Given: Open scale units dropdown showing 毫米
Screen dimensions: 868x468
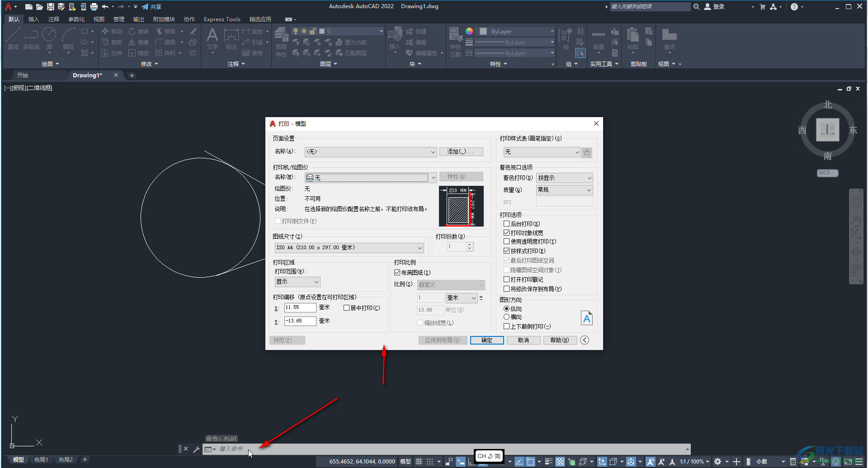Looking at the screenshot, I should (462, 298).
